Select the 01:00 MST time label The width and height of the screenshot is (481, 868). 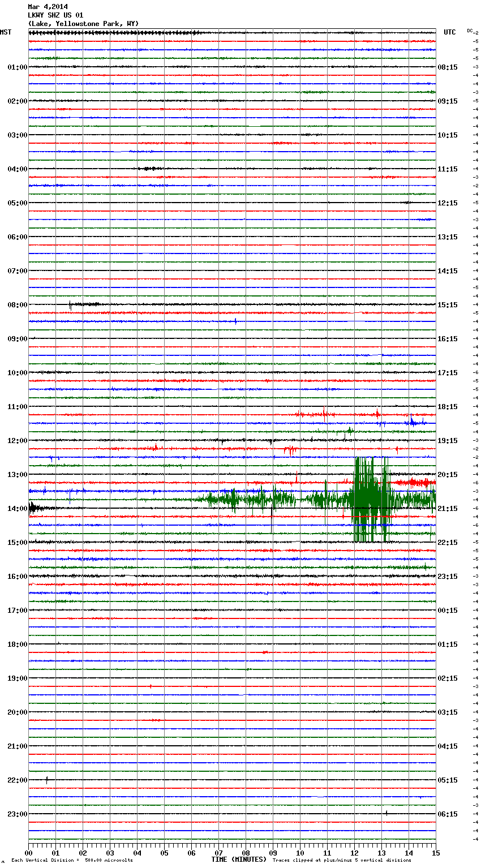[17, 67]
